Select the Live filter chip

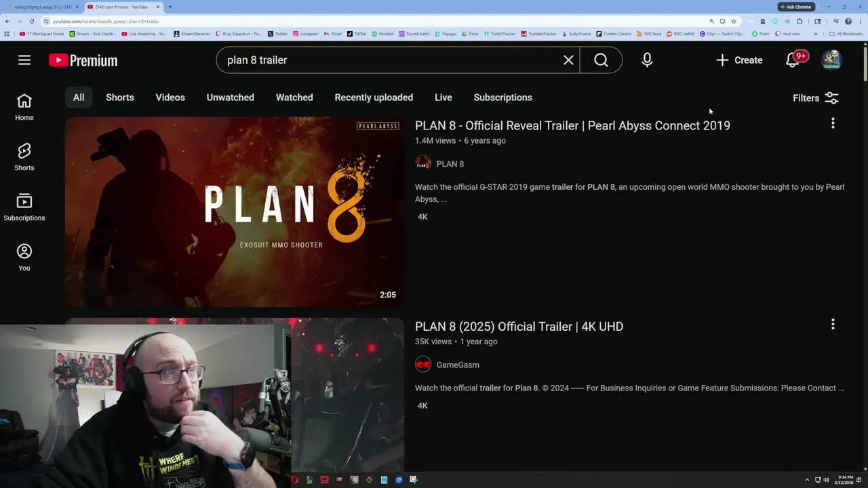coord(443,98)
